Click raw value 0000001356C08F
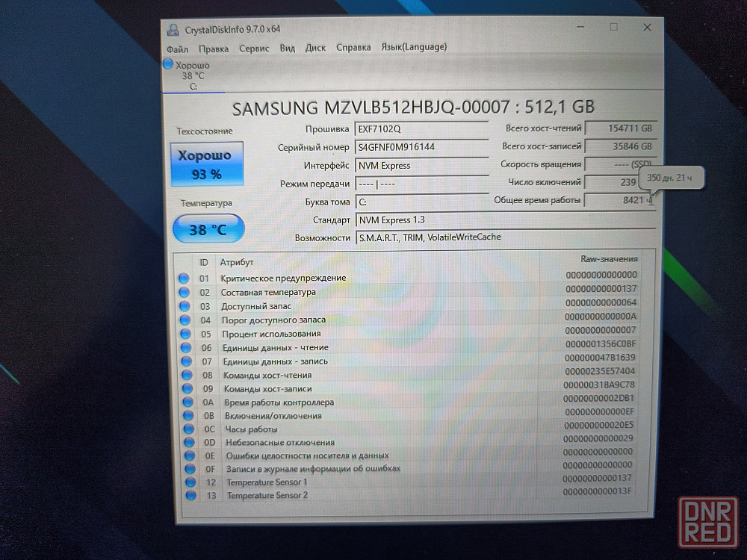The width and height of the screenshot is (747, 560). [601, 343]
